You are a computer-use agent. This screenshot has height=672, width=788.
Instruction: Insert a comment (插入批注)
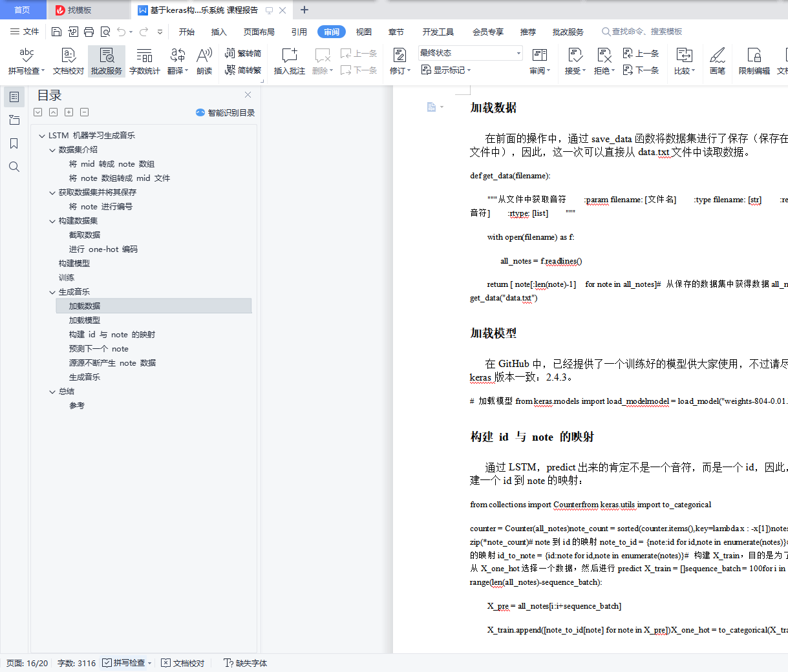pyautogui.click(x=289, y=61)
